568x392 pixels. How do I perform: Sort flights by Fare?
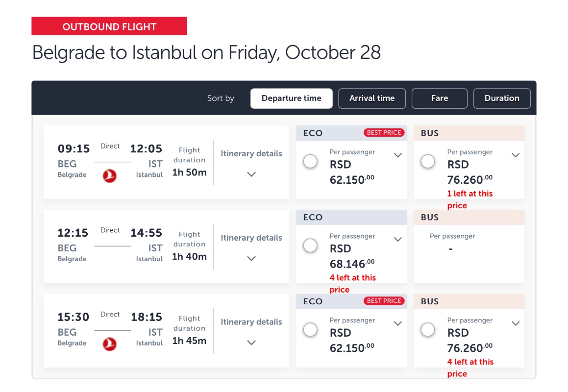pyautogui.click(x=440, y=98)
